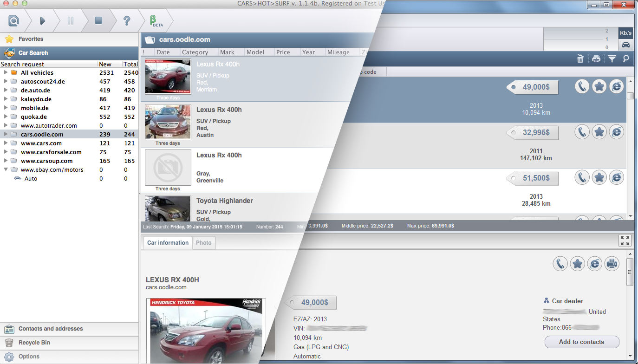Click the 49,000$ price tag in details
The image size is (638, 364).
pyautogui.click(x=311, y=303)
